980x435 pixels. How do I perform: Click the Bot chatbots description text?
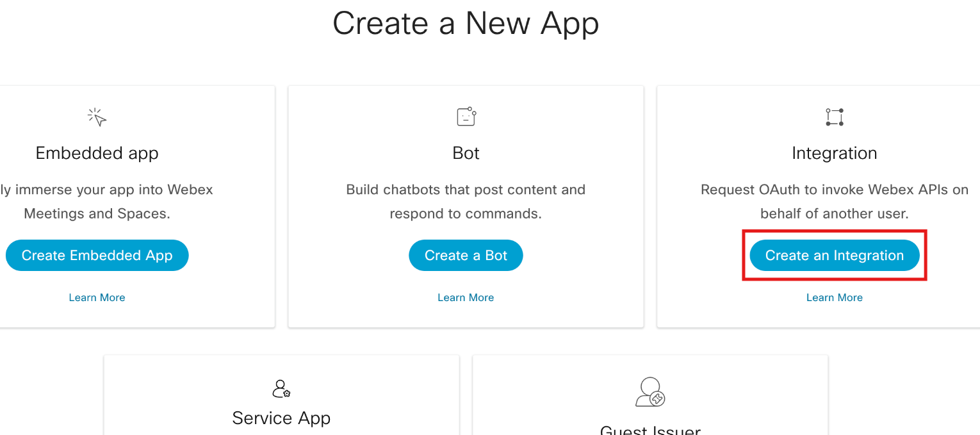466,202
